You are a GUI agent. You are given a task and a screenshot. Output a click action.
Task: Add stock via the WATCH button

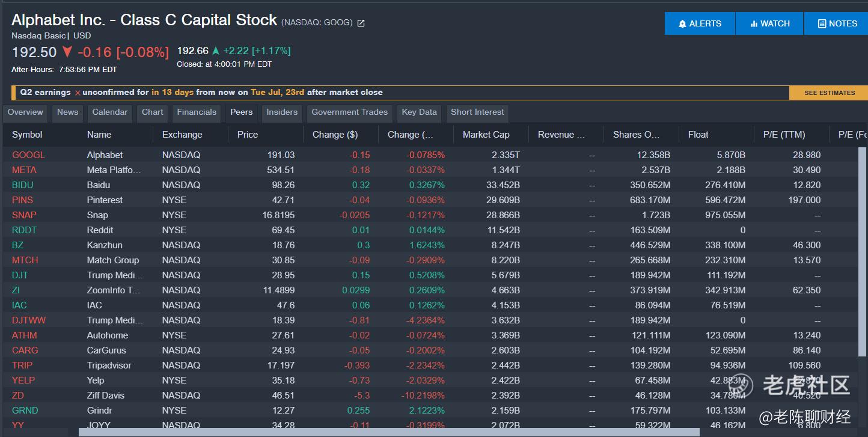pyautogui.click(x=769, y=23)
